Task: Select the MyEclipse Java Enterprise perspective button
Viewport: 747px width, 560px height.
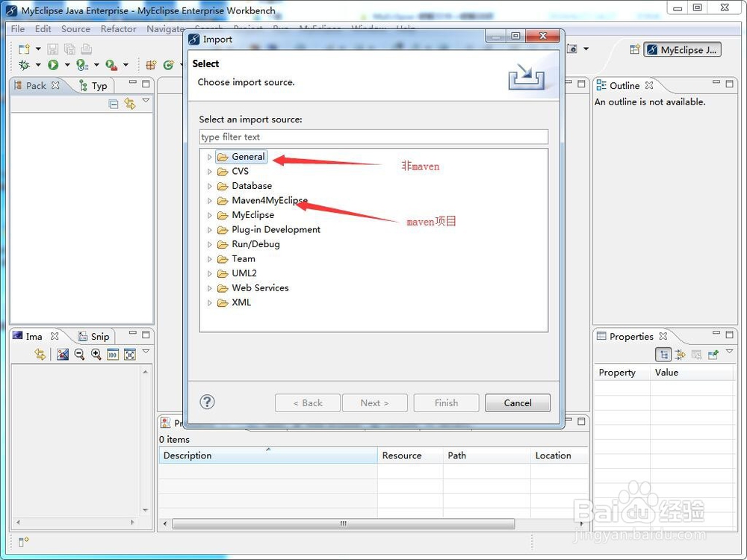Action: [682, 49]
